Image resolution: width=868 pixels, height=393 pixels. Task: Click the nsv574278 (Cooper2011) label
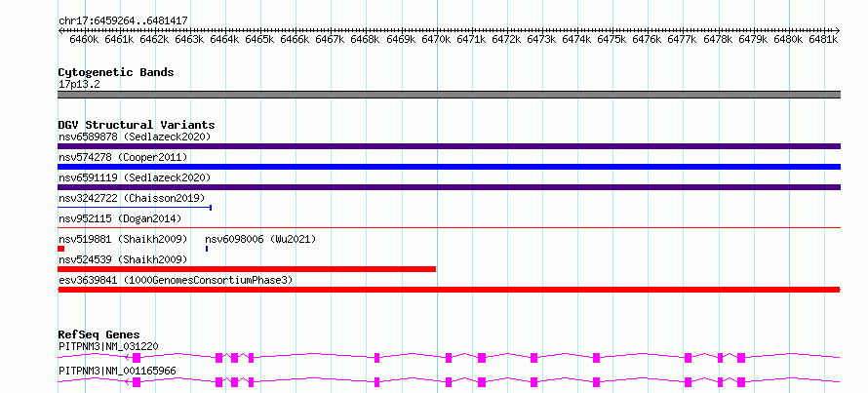pyautogui.click(x=123, y=157)
